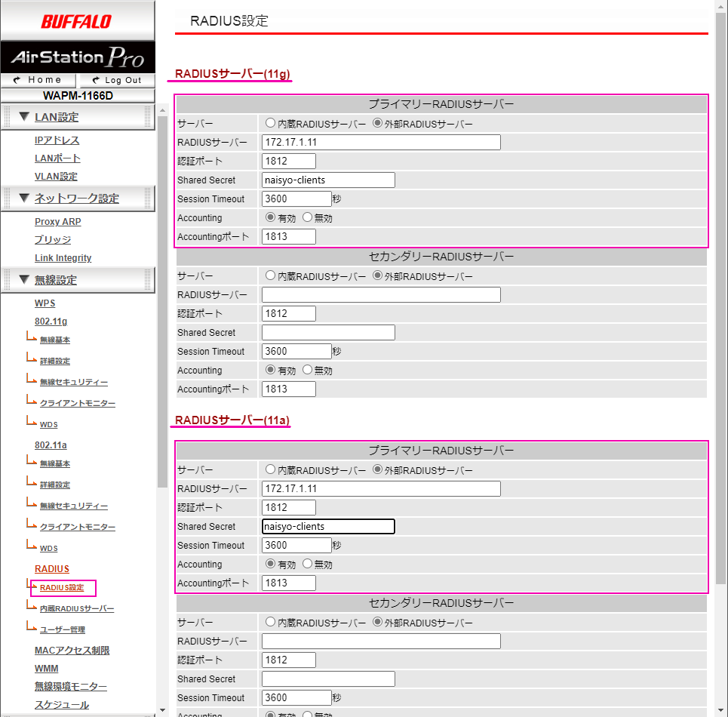Image resolution: width=728 pixels, height=717 pixels.
Task: Select 内蔵RADIUSサーバー for 11g secondary server
Action: tap(270, 275)
